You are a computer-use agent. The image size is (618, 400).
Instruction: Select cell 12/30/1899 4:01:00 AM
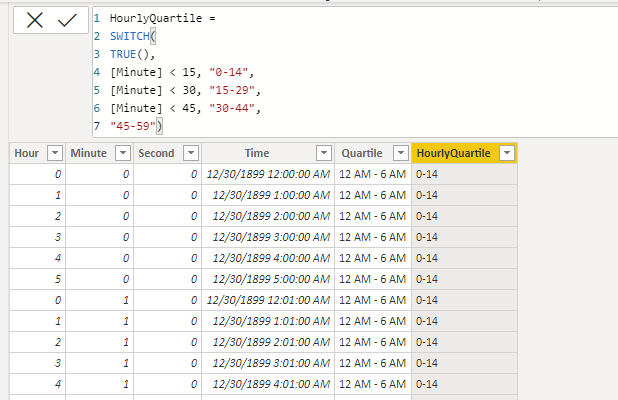(268, 384)
